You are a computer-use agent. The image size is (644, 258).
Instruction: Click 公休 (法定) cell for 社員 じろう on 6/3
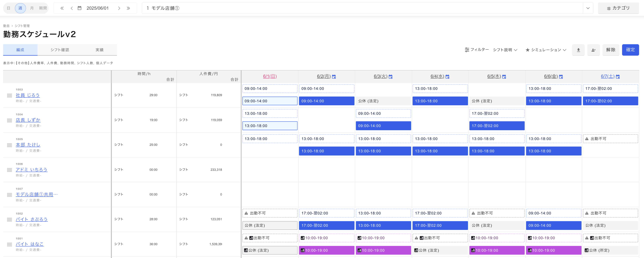tap(383, 101)
